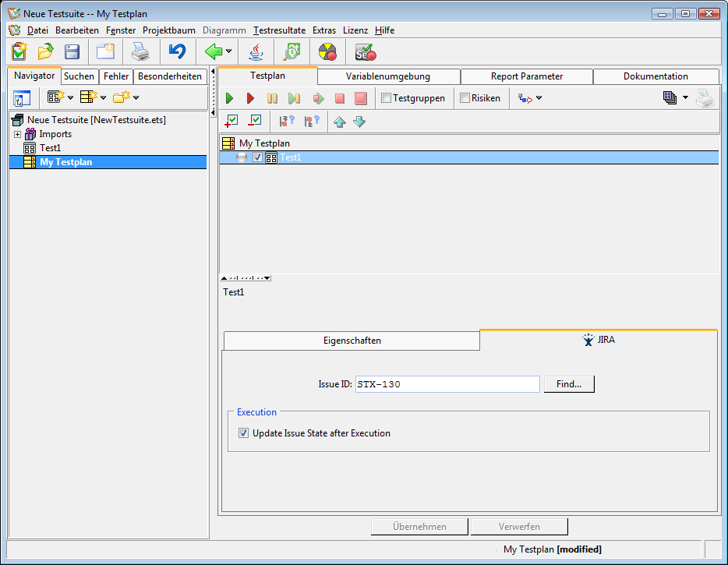Move test up with blue up arrow
The image size is (728, 565).
point(339,122)
